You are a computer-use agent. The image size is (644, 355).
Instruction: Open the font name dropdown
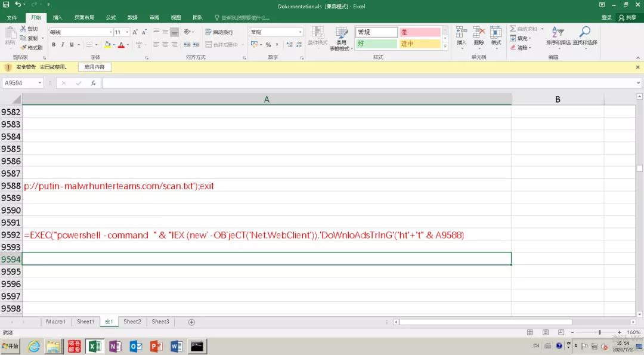110,32
